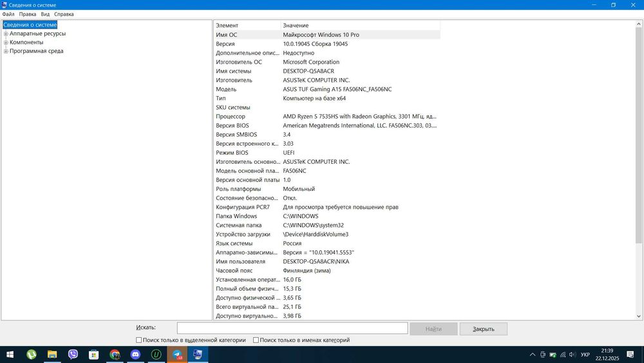Viewport: 644px width, 363px height.
Task: Click the System Information taskbar icon
Action: click(198, 355)
